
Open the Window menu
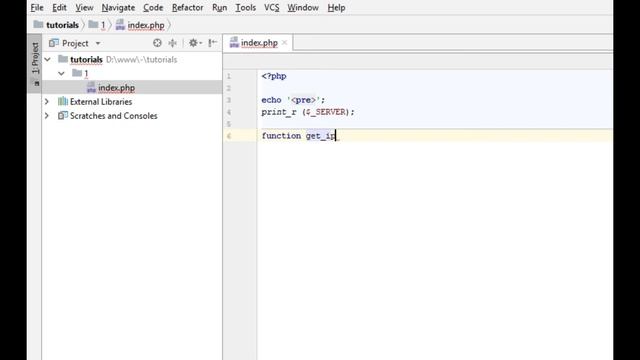click(x=303, y=8)
